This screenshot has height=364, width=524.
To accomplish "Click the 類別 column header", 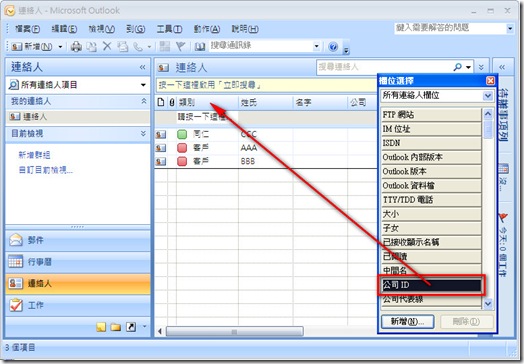I will 207,102.
